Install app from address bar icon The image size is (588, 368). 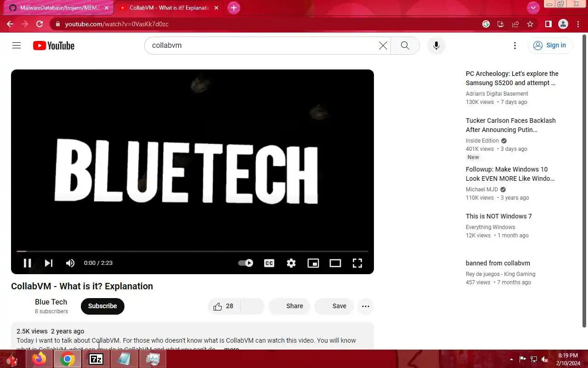pos(501,24)
